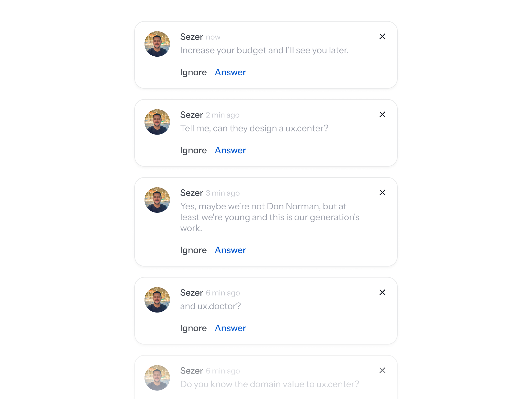
Task: Answer the Don Norman message
Action: point(230,250)
